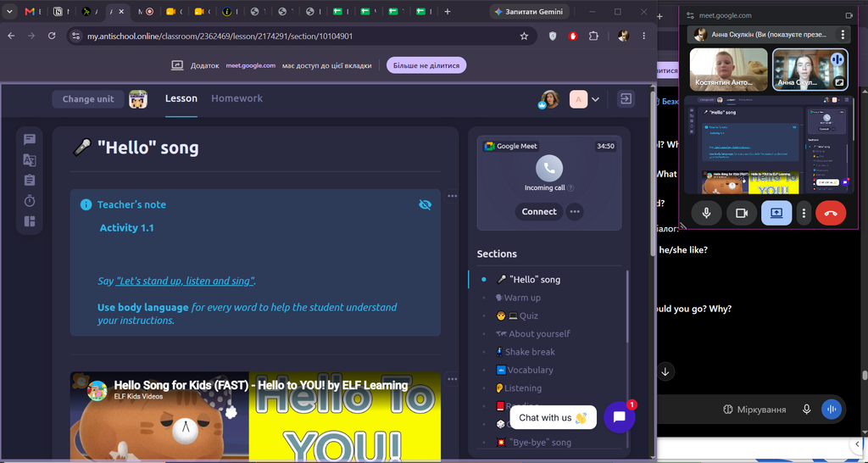Viewport: 868px width, 463px height.
Task: Click Connect in the Google Meet widget
Action: [539, 211]
